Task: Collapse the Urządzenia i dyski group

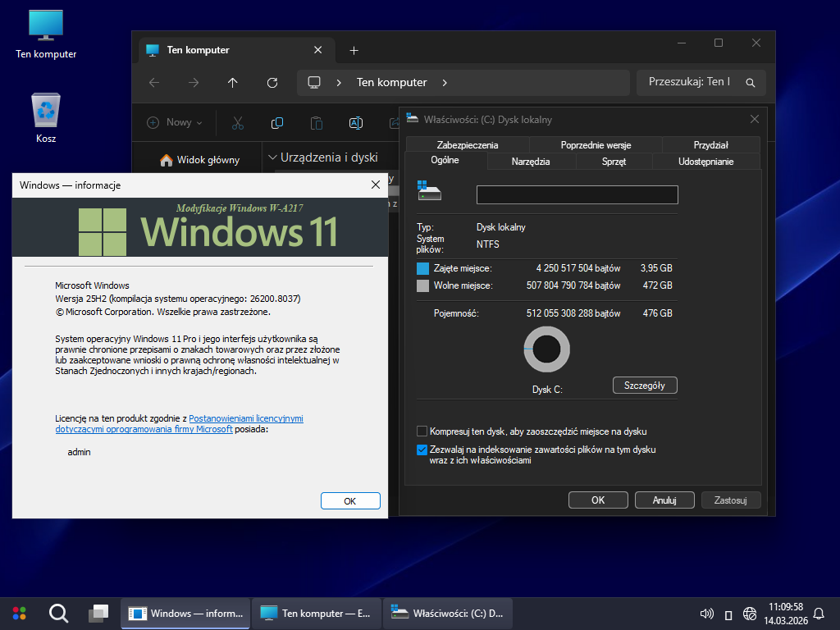Action: pos(272,157)
